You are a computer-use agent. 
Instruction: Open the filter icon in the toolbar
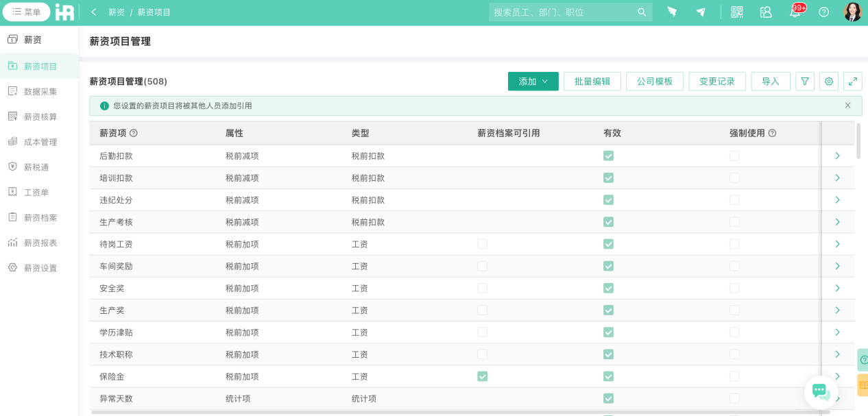click(x=804, y=81)
